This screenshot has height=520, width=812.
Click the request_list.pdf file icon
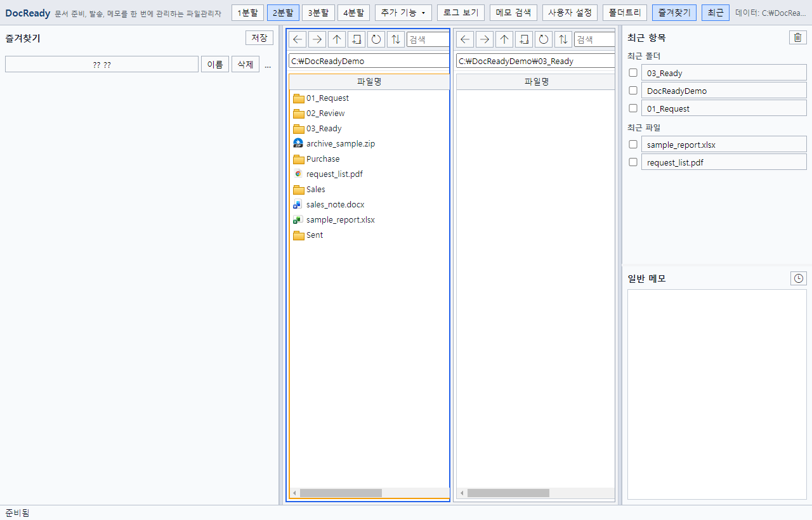click(299, 174)
